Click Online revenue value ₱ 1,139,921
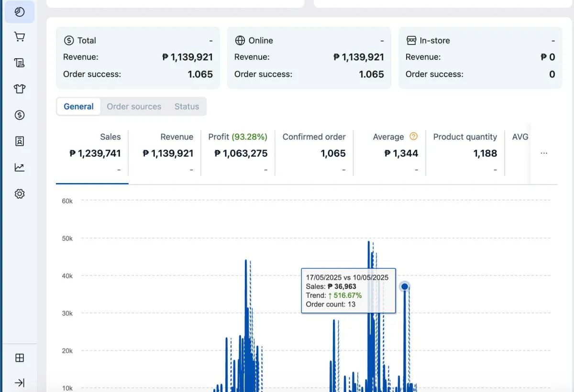The width and height of the screenshot is (574, 392). 359,57
